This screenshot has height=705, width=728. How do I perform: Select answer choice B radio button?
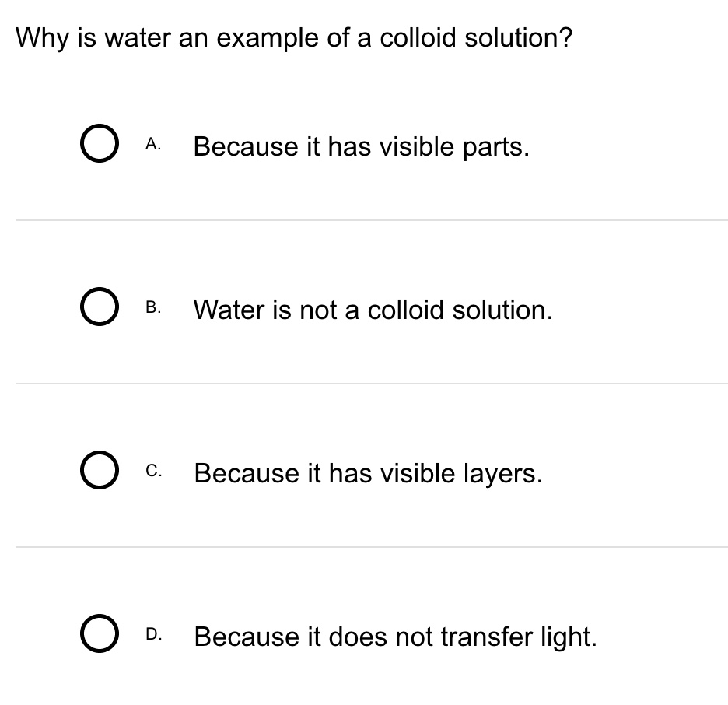point(99,307)
